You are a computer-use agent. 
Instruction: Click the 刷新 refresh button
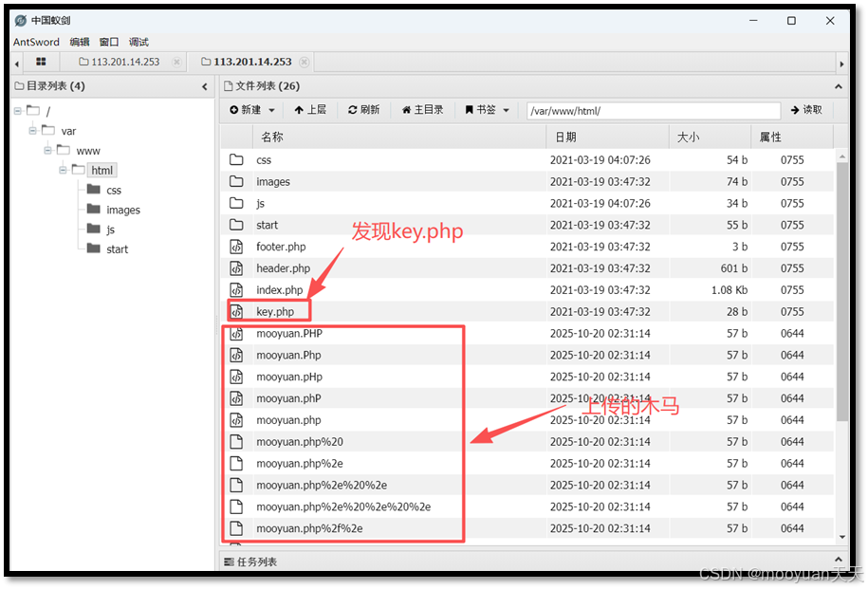(x=363, y=110)
